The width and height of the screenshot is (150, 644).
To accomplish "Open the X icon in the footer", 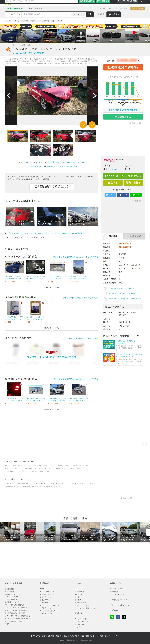I will point(124,617).
